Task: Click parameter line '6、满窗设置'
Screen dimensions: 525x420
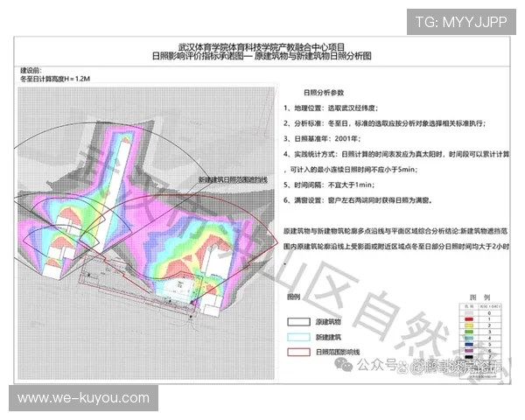Action: click(358, 200)
